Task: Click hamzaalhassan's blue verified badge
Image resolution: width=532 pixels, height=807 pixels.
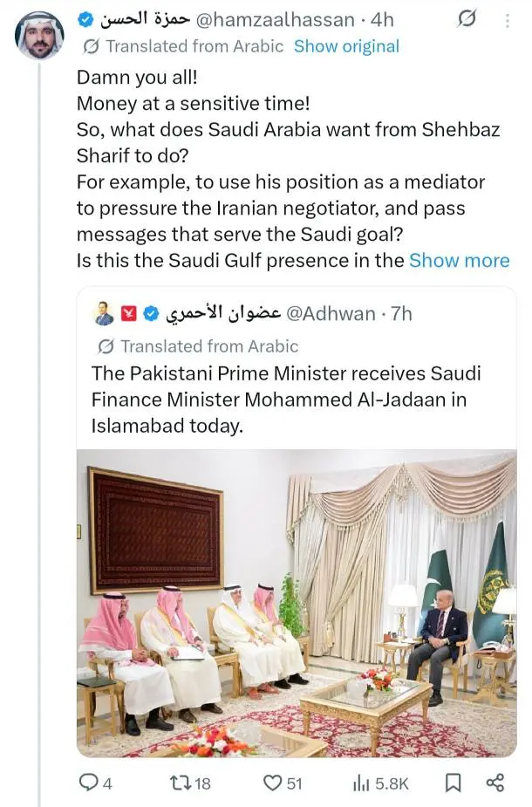Action: coord(86,19)
